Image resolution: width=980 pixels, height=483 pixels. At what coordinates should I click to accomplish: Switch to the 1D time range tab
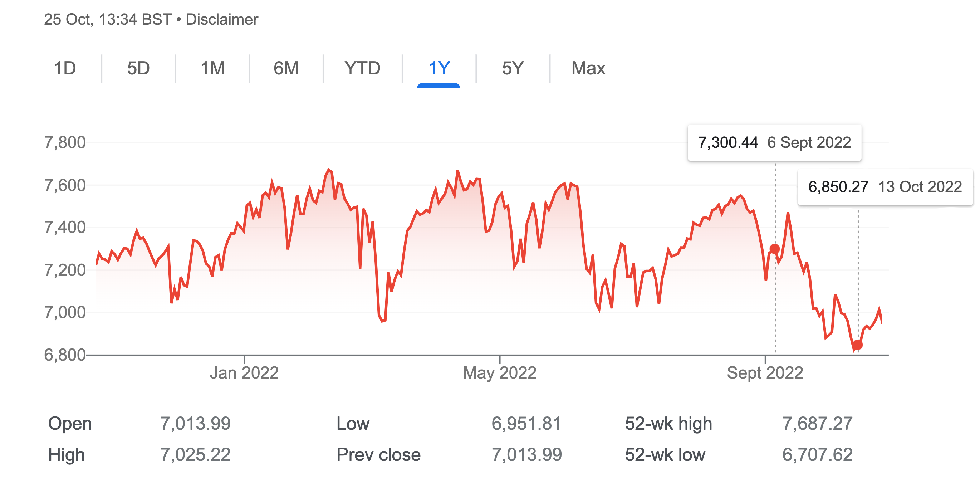coord(65,68)
